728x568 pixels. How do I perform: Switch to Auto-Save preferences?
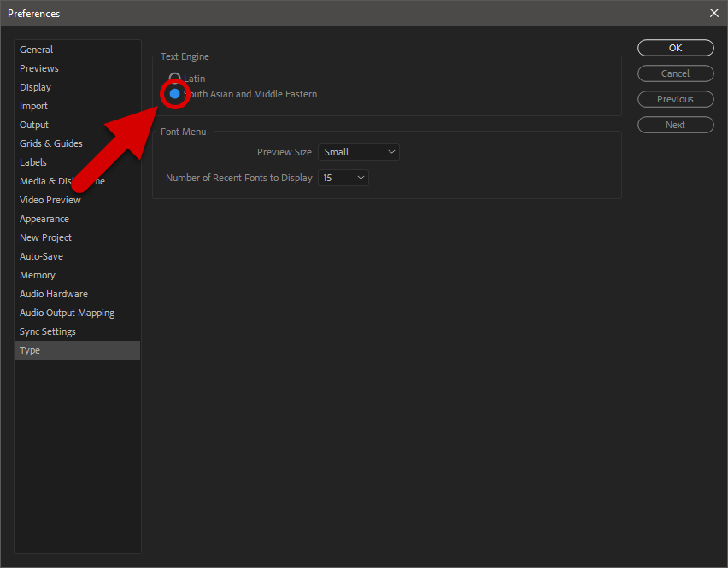[42, 256]
